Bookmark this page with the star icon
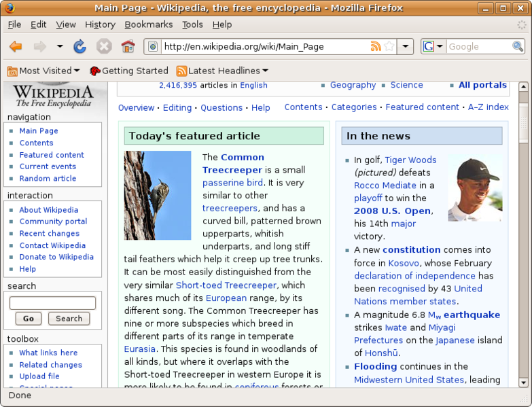 click(x=389, y=46)
